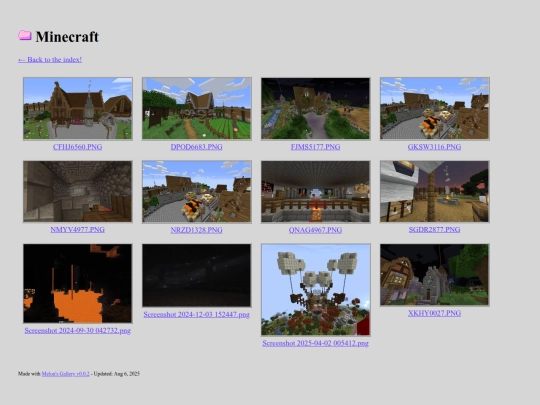Open the lava cave screenshot thumbnail
The image size is (540, 405).
coord(78,283)
